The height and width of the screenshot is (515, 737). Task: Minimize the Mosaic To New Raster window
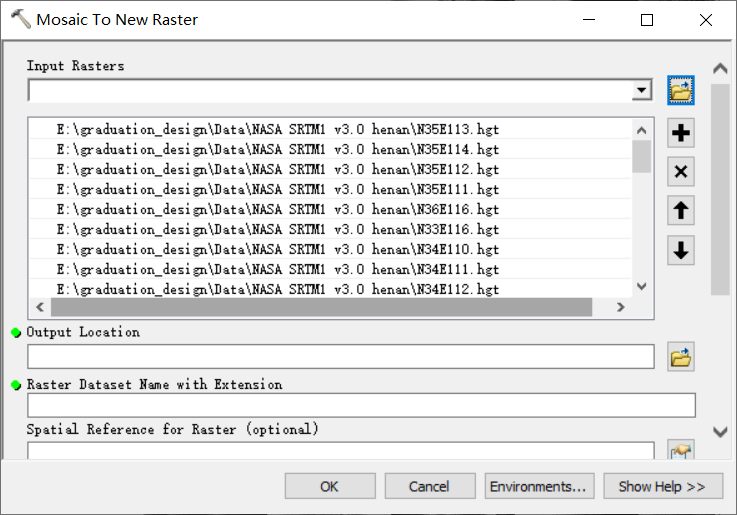[589, 20]
